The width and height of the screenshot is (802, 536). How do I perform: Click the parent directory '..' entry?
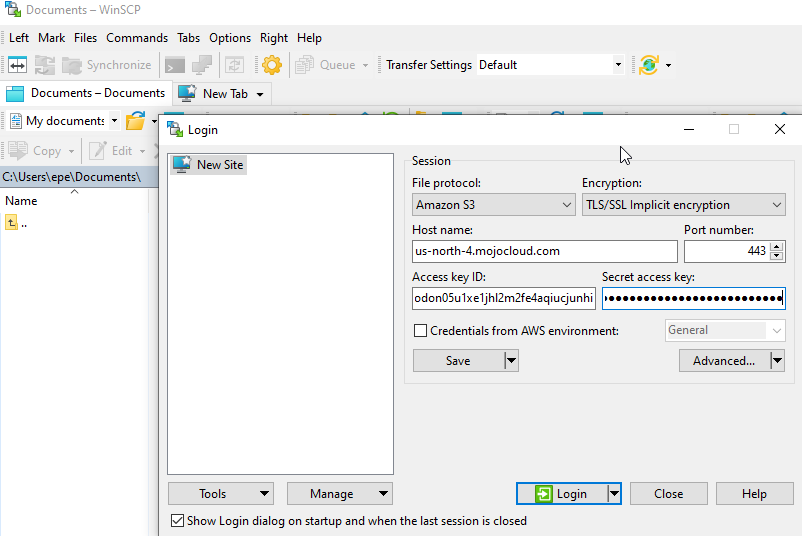[x=16, y=224]
